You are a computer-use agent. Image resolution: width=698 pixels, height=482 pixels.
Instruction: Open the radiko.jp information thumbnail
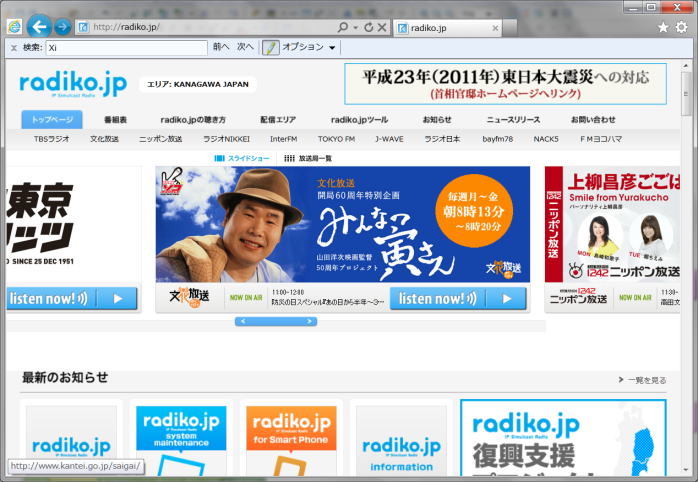click(x=402, y=441)
